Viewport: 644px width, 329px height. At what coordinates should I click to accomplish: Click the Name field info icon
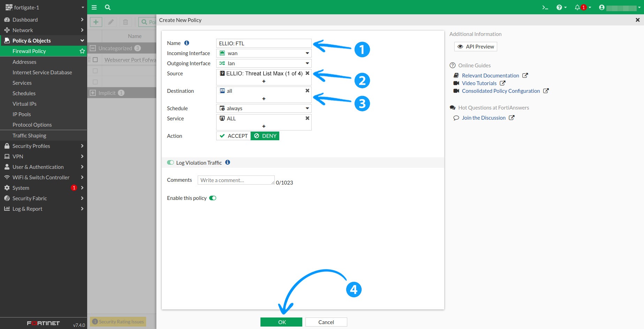coord(187,43)
